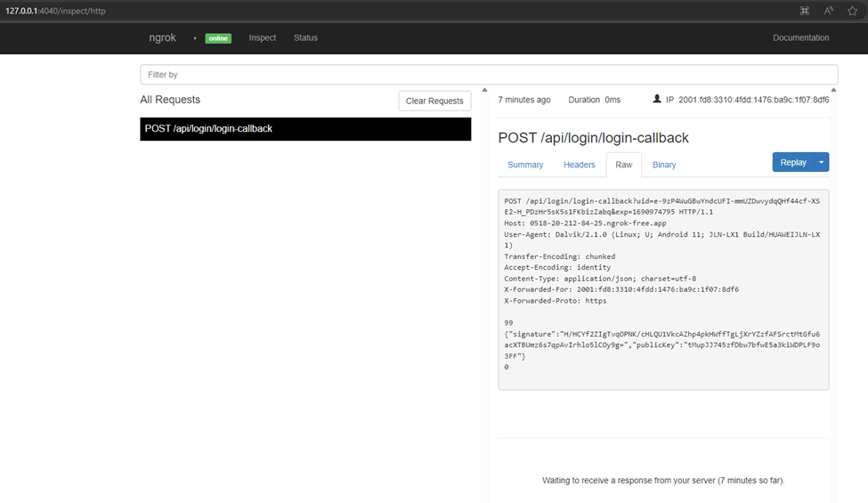This screenshot has width=868, height=503.
Task: Open the Replay dropdown arrow
Action: pyautogui.click(x=822, y=162)
